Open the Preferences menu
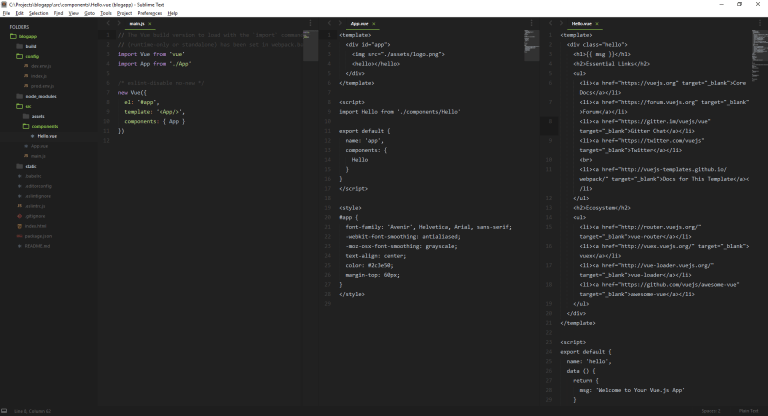 (149, 13)
